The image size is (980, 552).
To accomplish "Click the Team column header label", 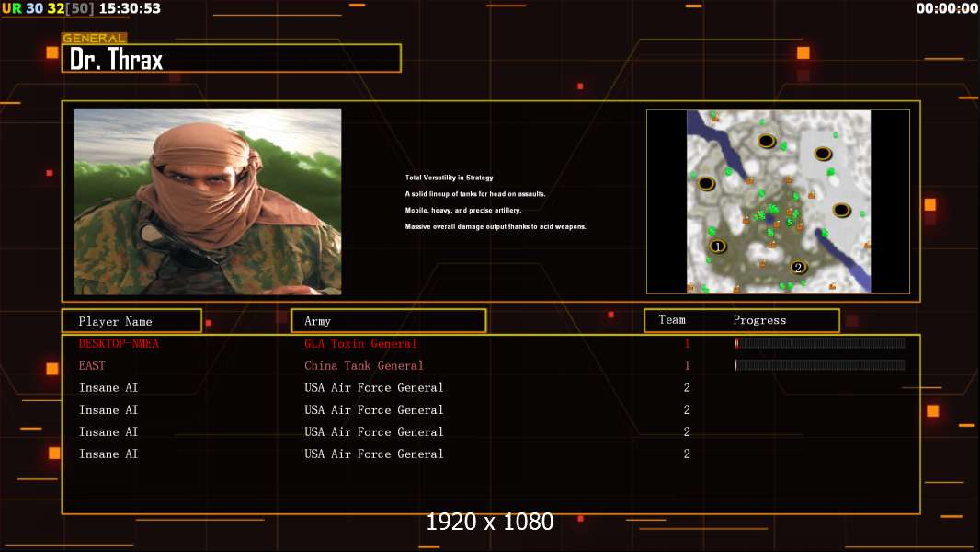I will (x=672, y=320).
